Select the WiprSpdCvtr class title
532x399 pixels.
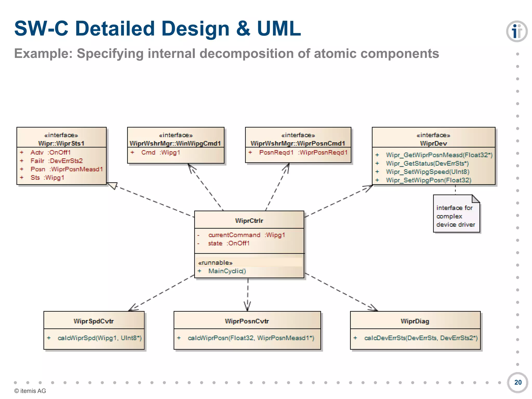point(94,321)
